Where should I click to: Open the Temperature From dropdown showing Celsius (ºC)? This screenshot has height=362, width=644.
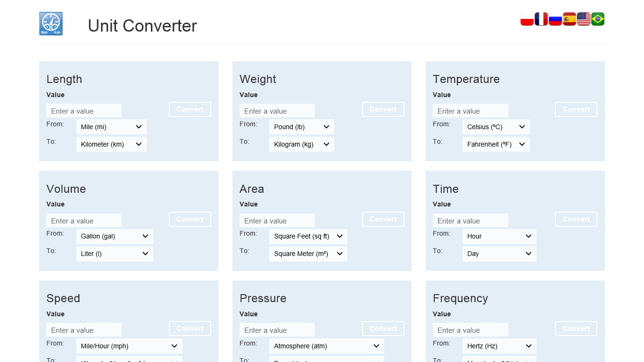(x=496, y=127)
